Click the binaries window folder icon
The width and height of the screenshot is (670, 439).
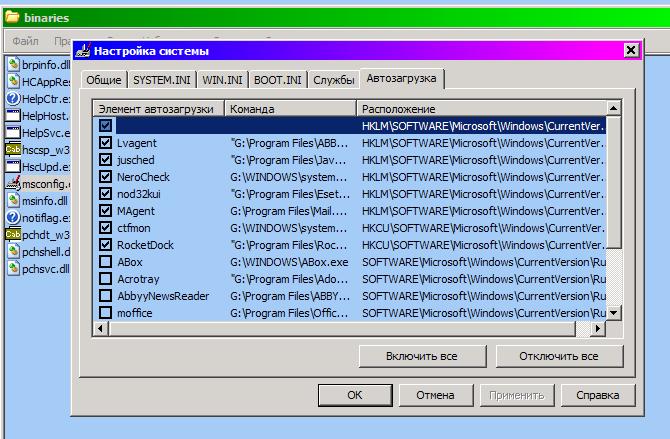click(x=12, y=18)
